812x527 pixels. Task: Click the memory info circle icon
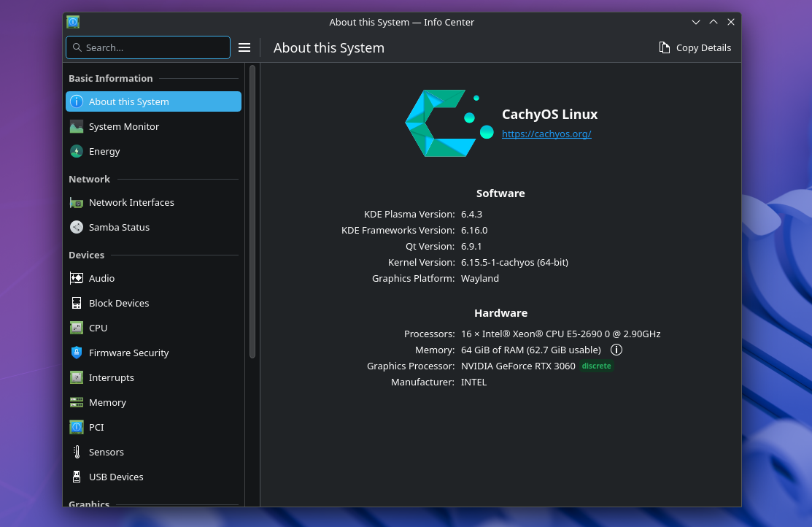[x=616, y=350]
